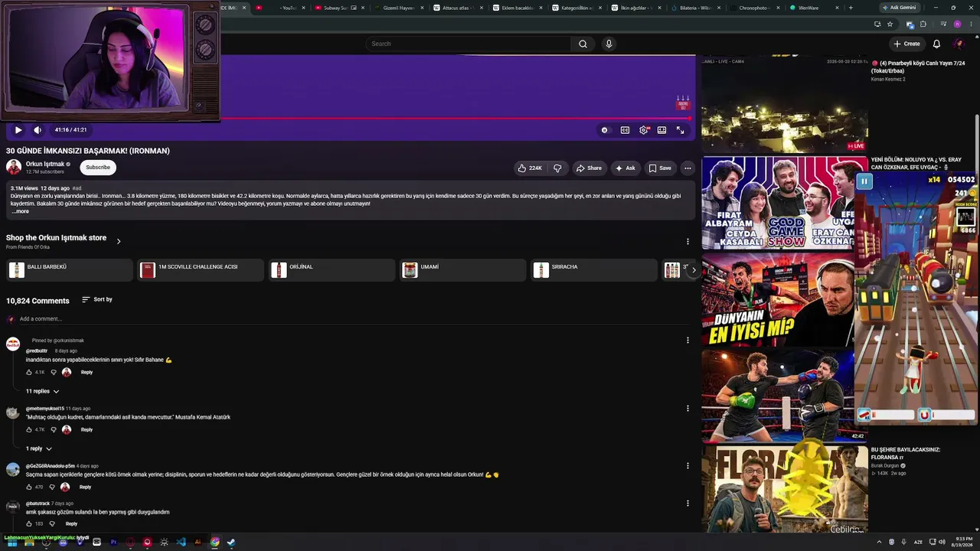
Task: Search with your voice microphone icon
Action: pos(609,44)
